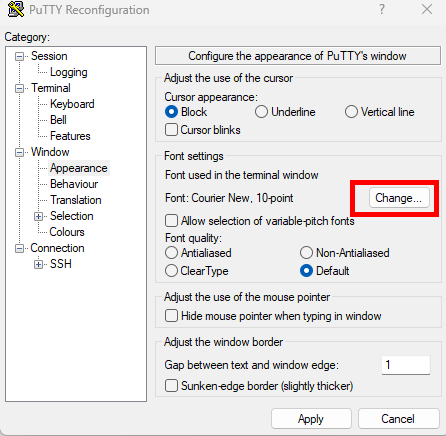This screenshot has height=436, width=446.
Task: Click the PuTTY icon in title bar
Action: point(16,9)
